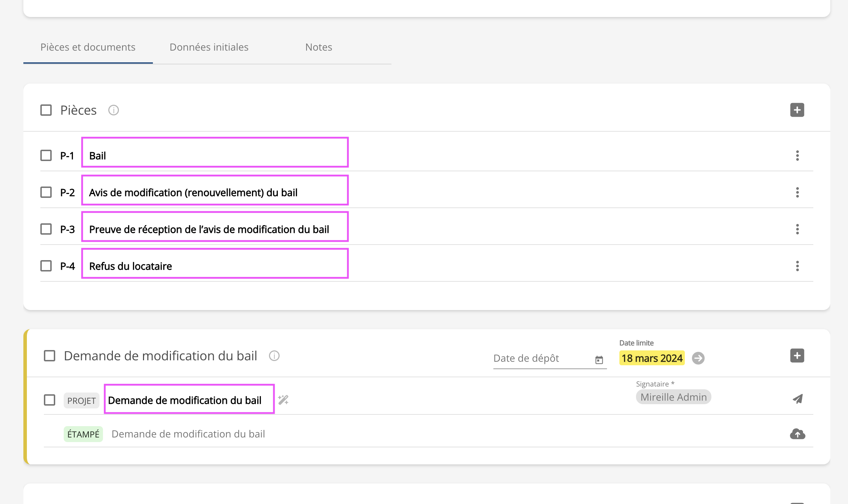Check the P-1 Bail checkbox
This screenshot has height=504, width=848.
(x=46, y=155)
